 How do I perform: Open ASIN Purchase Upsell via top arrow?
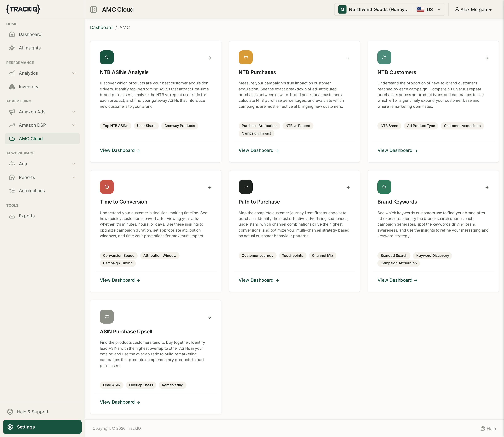[x=209, y=317]
